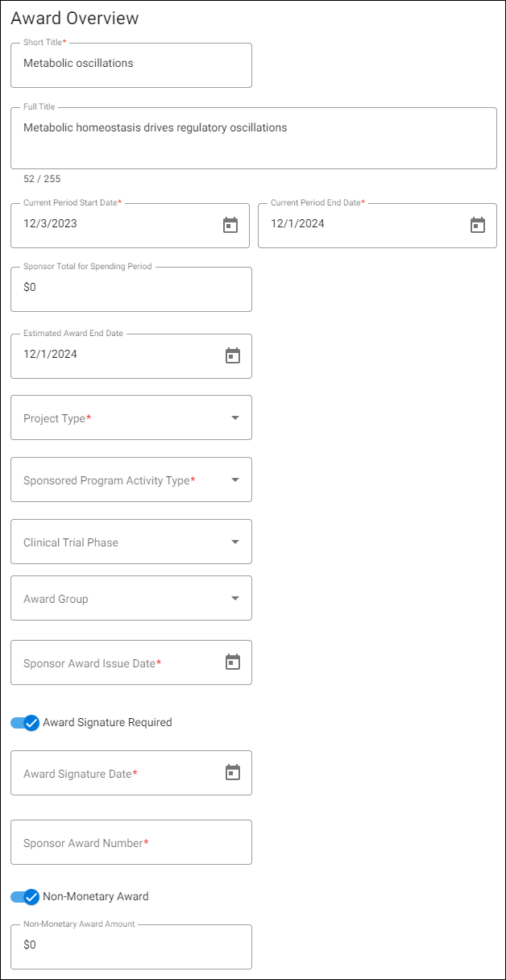
Task: Open the Sponsor Award Issue Date calendar
Action: [233, 662]
